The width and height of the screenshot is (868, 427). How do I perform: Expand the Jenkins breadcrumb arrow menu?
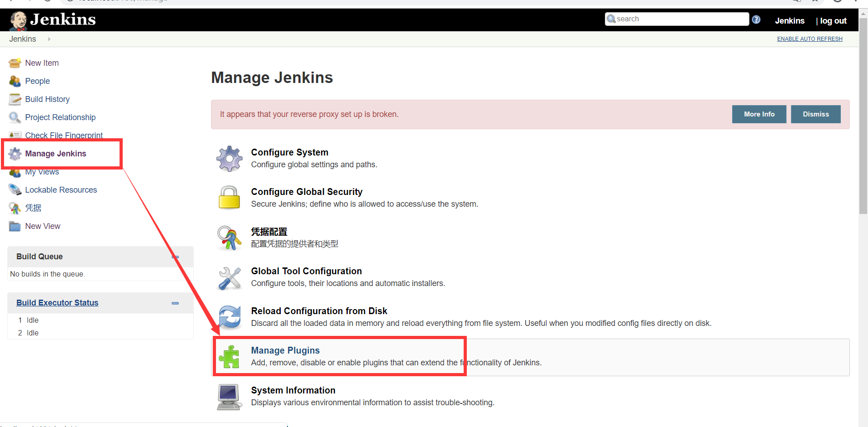tap(49, 39)
